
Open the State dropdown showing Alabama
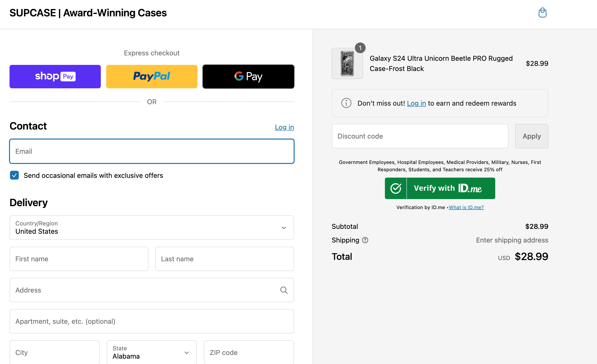pyautogui.click(x=152, y=352)
